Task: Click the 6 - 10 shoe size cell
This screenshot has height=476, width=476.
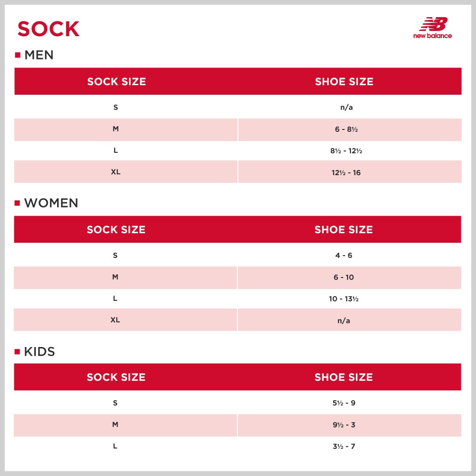Action: click(x=344, y=278)
